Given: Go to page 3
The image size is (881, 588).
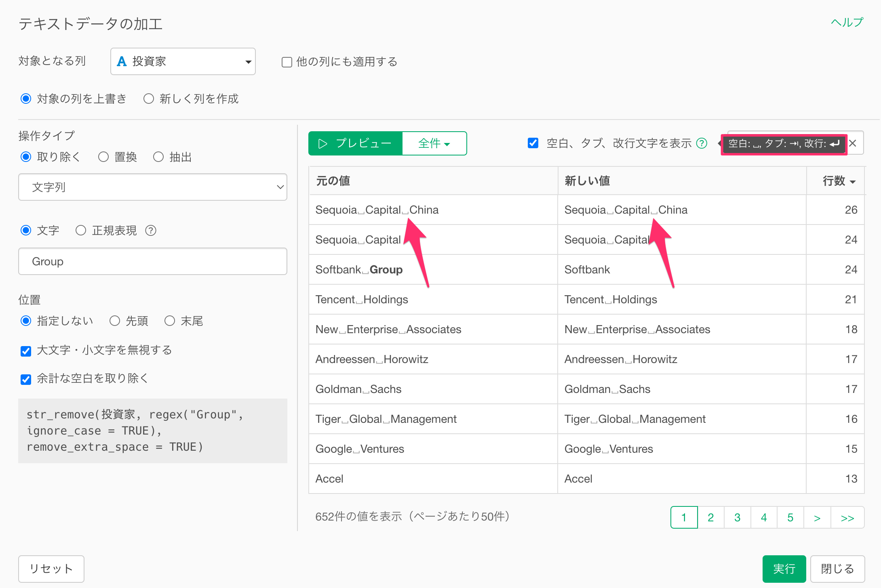Looking at the screenshot, I should (x=738, y=517).
